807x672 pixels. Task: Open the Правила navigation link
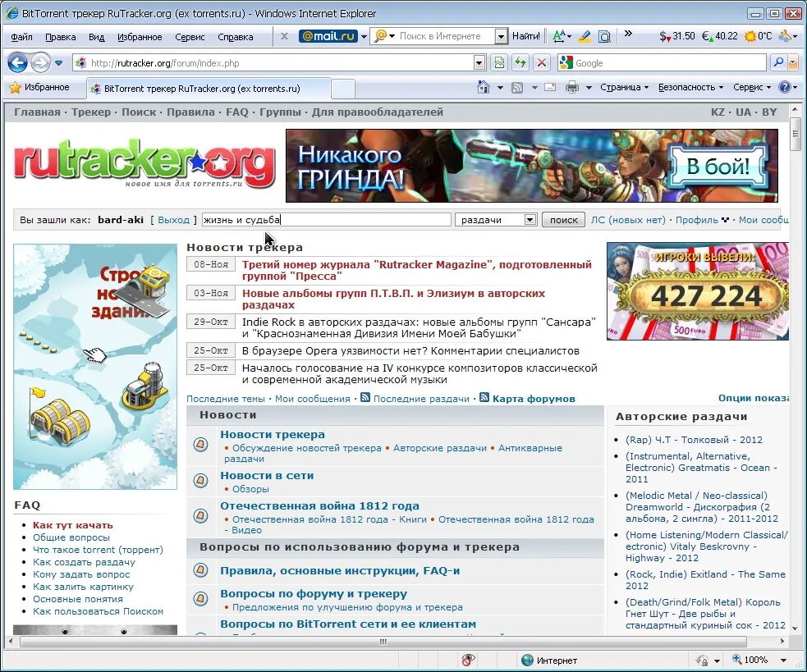(190, 112)
